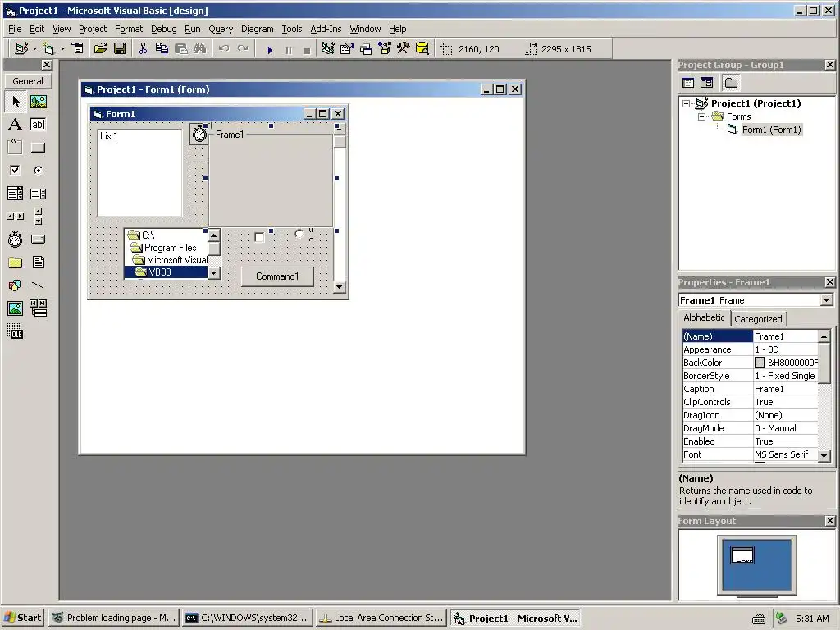
Task: Click the checkbox control on Form1
Action: click(259, 237)
